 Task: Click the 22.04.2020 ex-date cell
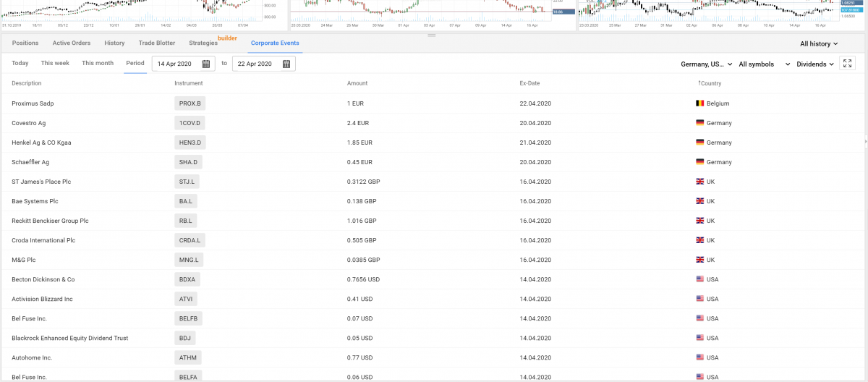pos(535,103)
